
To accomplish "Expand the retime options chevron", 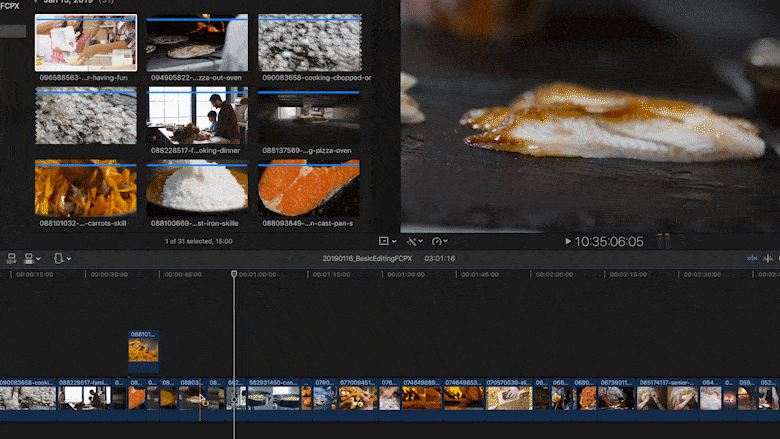I will pos(445,241).
